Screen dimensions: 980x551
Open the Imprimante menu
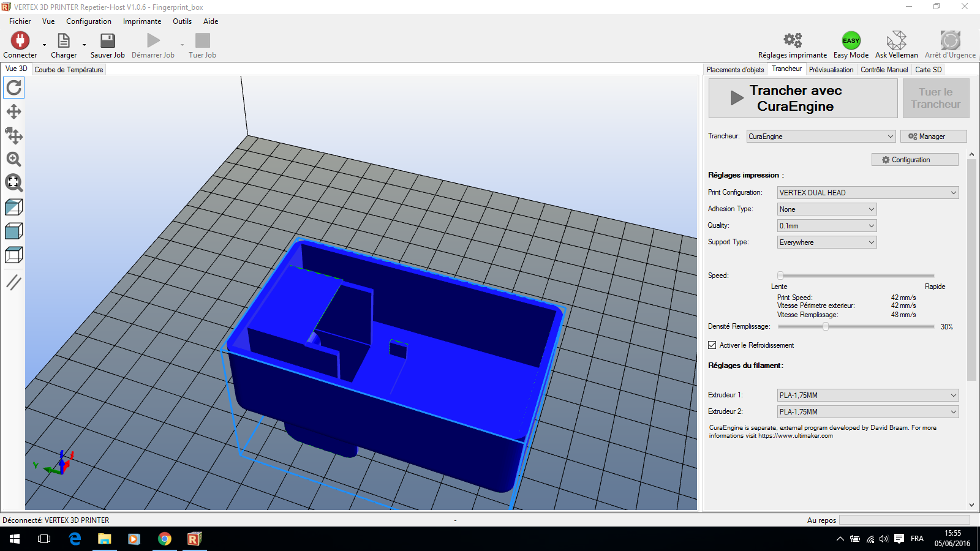click(141, 21)
